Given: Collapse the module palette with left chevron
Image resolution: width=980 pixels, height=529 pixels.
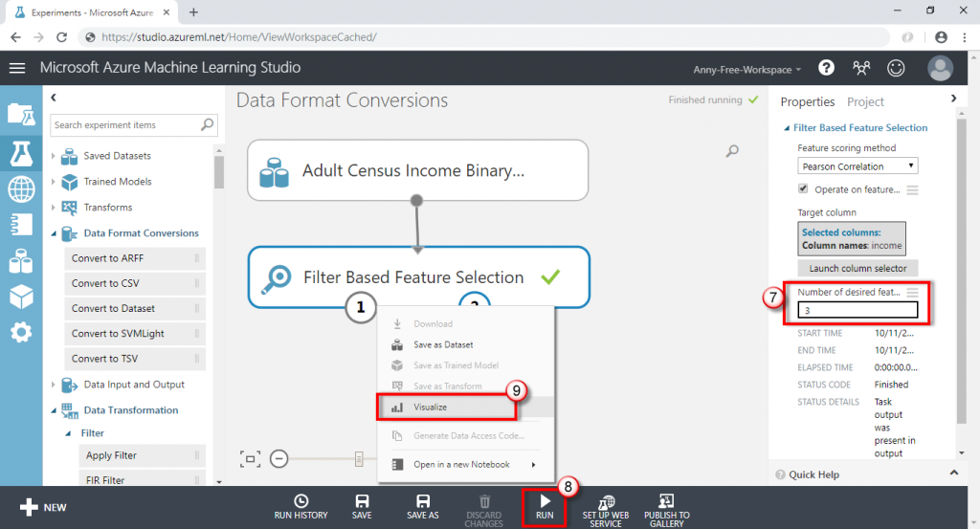Looking at the screenshot, I should pyautogui.click(x=54, y=98).
